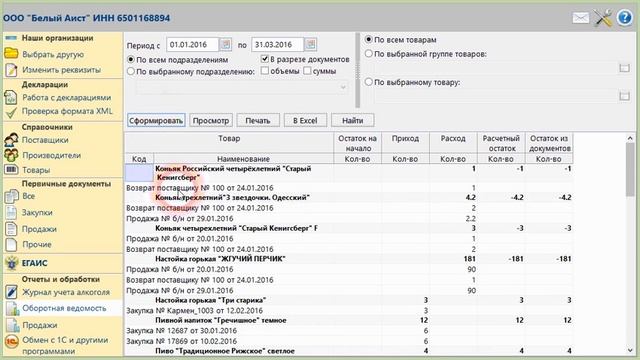Click the icon beside Работа с декларациями
Image resolution: width=640 pixels, height=360 pixels.
[x=11, y=98]
